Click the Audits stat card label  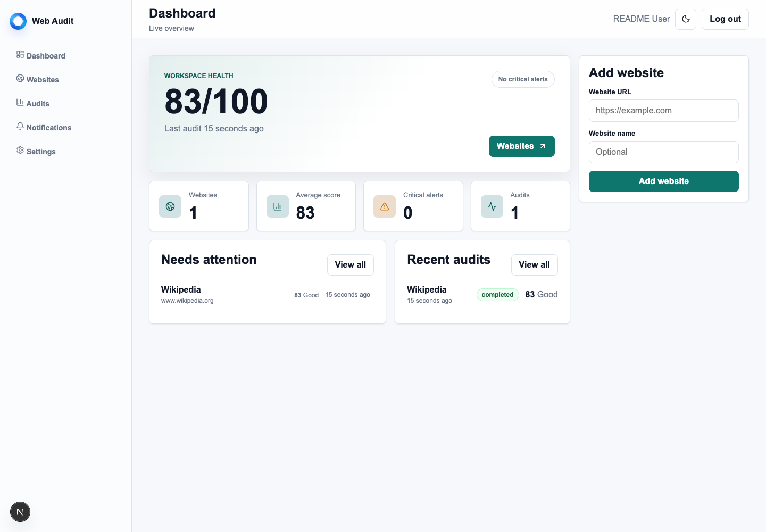click(x=520, y=195)
